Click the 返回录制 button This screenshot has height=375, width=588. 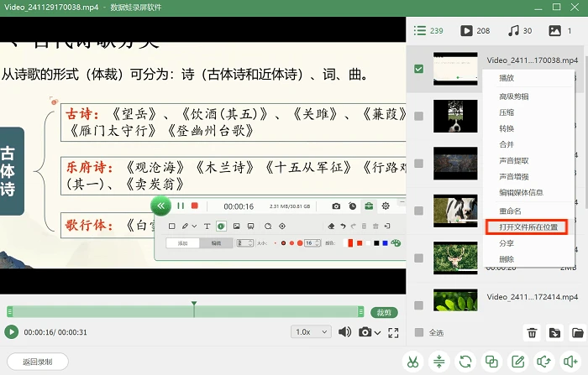(x=38, y=362)
